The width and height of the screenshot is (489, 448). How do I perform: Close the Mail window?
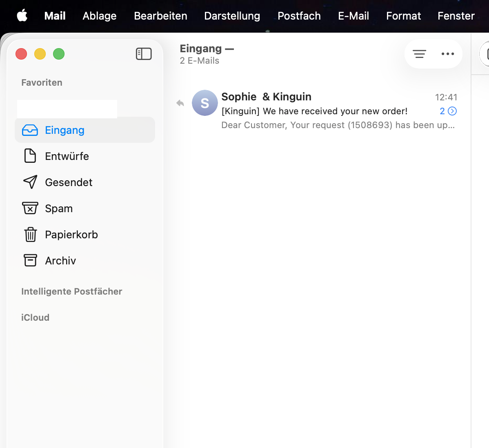(x=21, y=54)
